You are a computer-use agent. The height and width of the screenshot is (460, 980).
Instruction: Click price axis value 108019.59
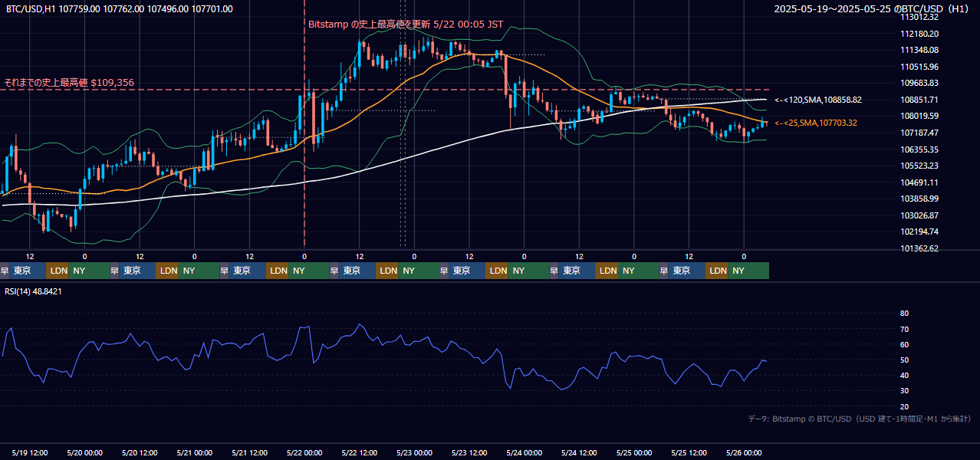click(919, 117)
